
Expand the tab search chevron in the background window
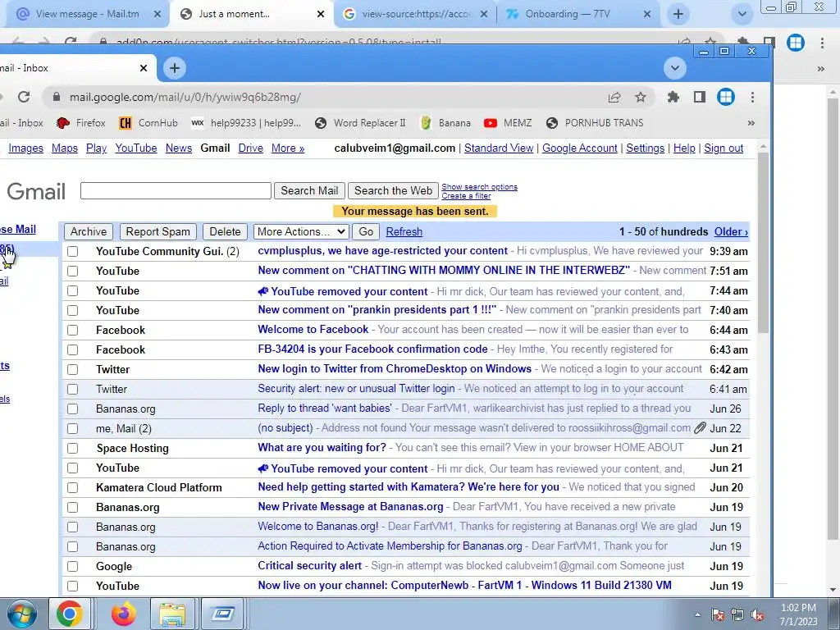click(x=742, y=14)
